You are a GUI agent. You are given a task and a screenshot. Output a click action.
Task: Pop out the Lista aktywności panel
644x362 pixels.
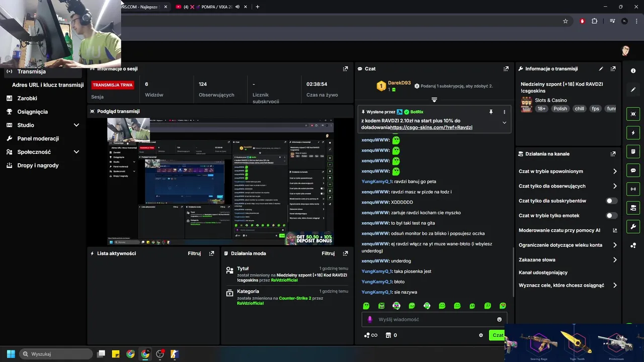pyautogui.click(x=211, y=253)
